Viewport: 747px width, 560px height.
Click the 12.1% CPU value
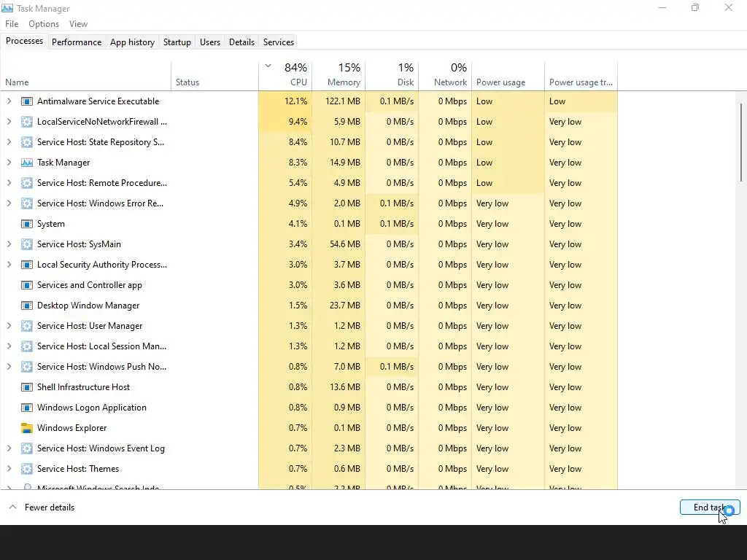point(296,101)
